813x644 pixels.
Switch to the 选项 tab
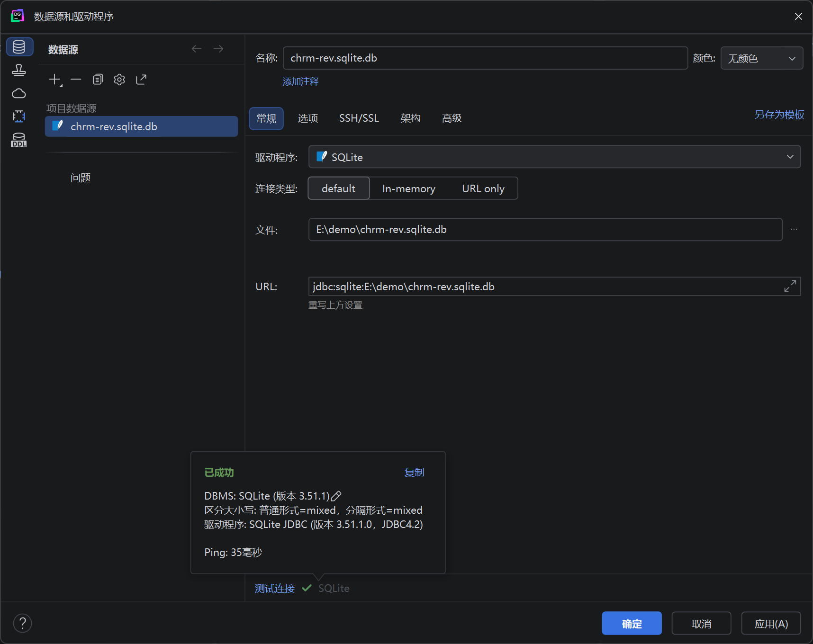click(x=308, y=118)
